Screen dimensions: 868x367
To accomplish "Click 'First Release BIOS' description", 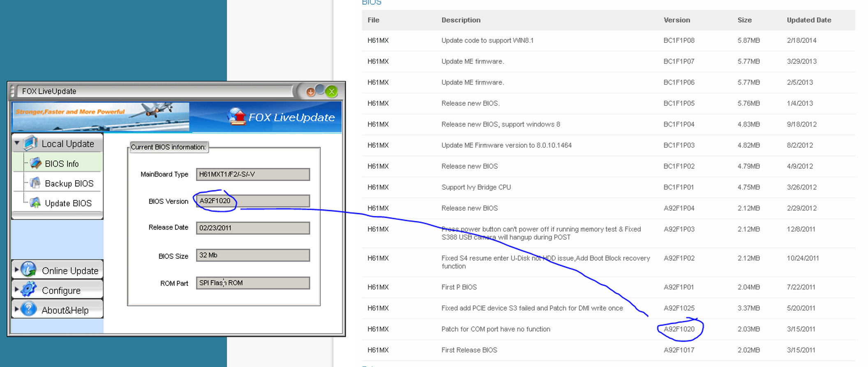I will pos(469,350).
